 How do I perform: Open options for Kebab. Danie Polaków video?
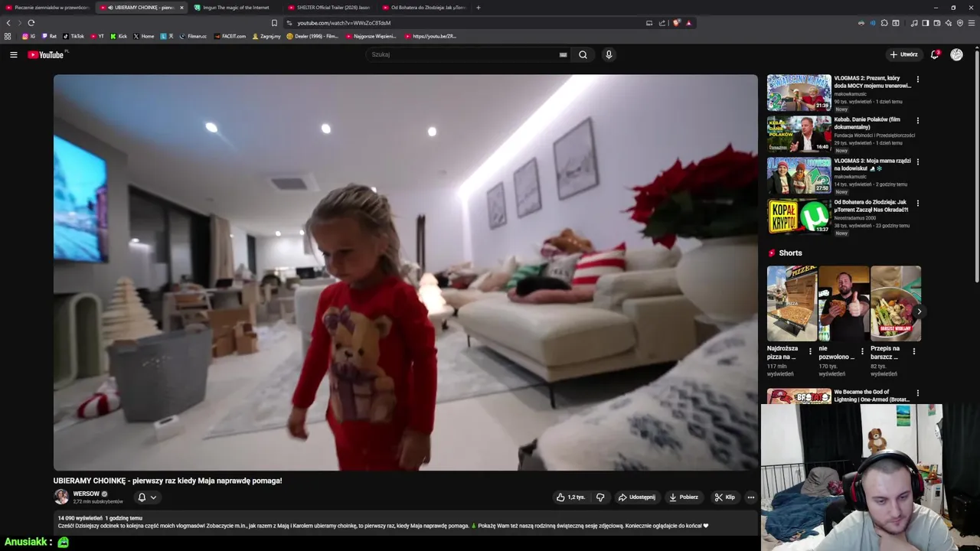918,121
